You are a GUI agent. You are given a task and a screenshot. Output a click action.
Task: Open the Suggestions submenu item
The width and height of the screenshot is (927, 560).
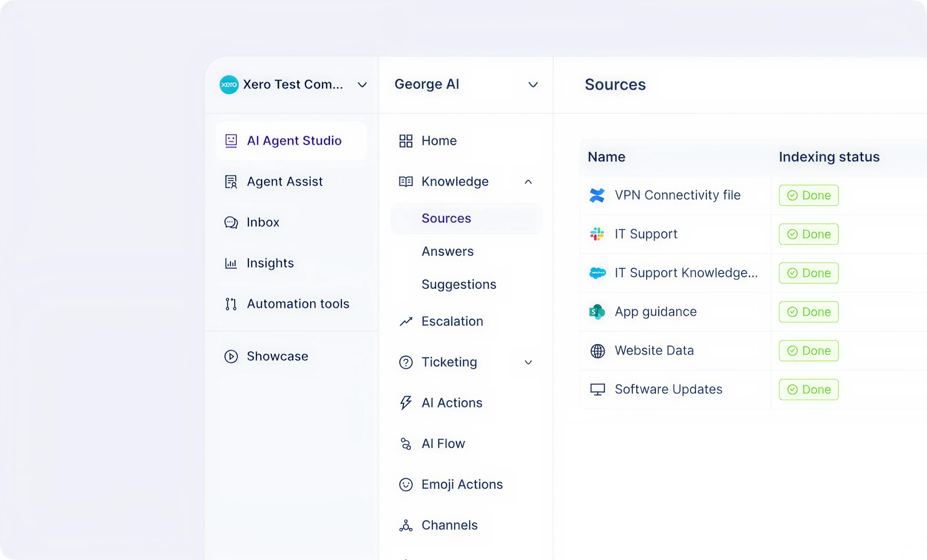tap(459, 285)
